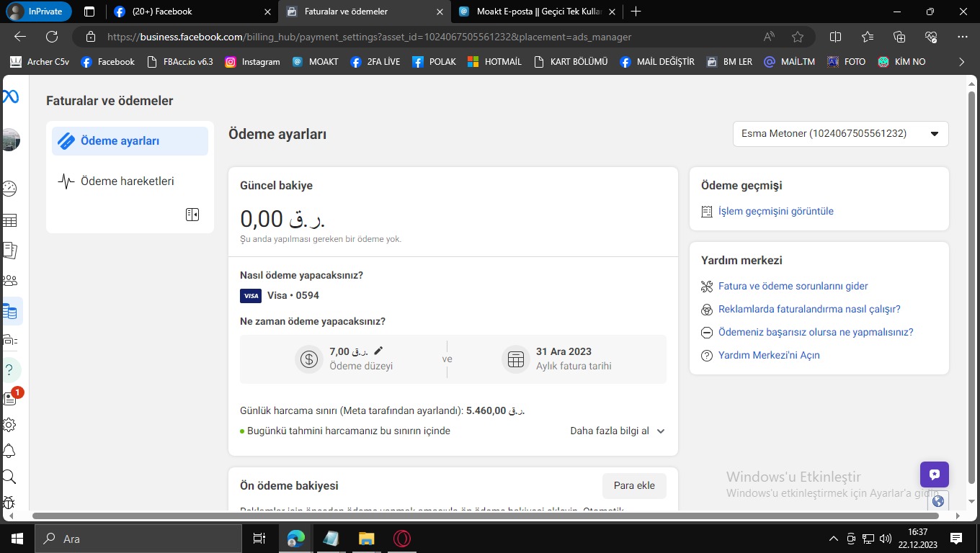980x553 pixels.
Task: Open the purple feedback chat button
Action: [x=935, y=475]
